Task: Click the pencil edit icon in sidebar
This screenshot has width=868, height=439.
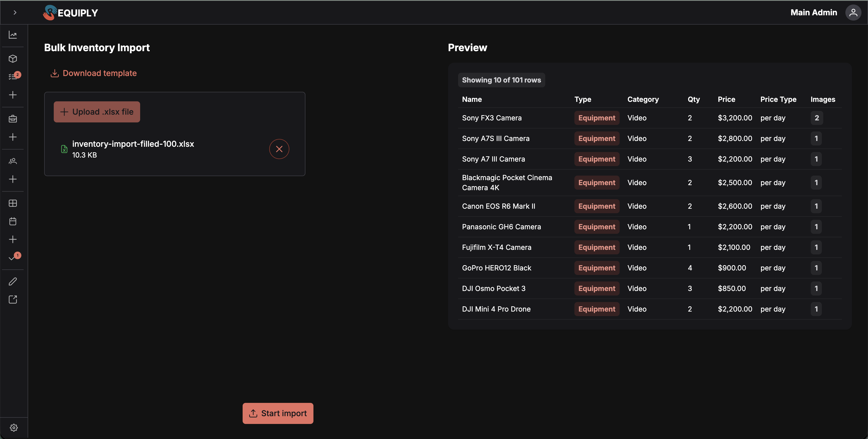Action: (13, 281)
